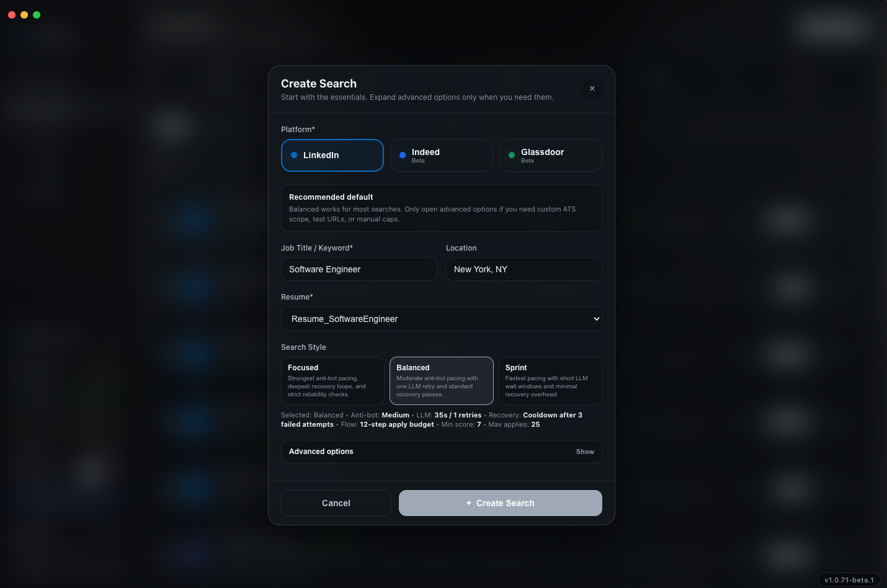The width and height of the screenshot is (887, 588).
Task: Click the blue dot on the Indeed card
Action: tap(403, 155)
